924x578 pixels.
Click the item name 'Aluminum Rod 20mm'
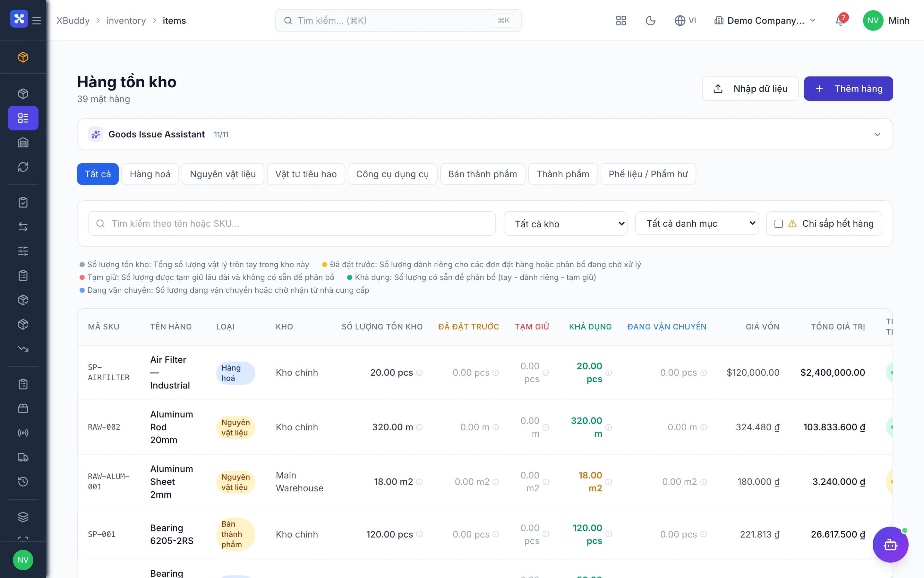coord(171,427)
